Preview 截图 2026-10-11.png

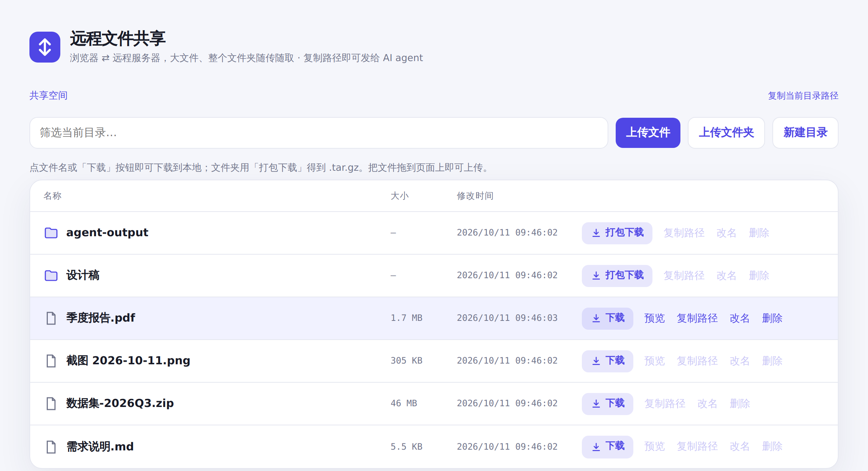click(x=654, y=361)
